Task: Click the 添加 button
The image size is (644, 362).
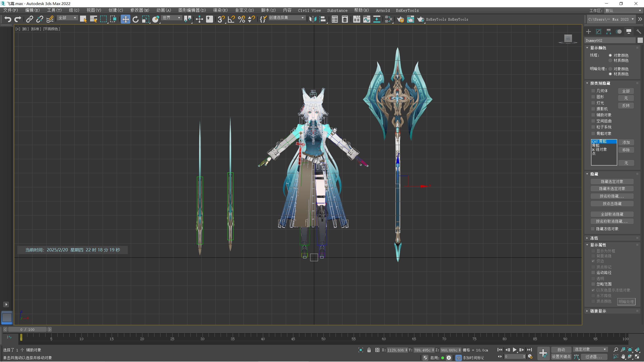Action: click(x=626, y=142)
